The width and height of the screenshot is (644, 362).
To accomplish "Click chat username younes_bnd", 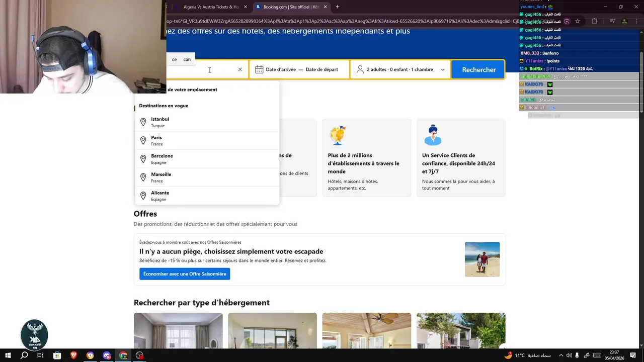I will tap(532, 7).
